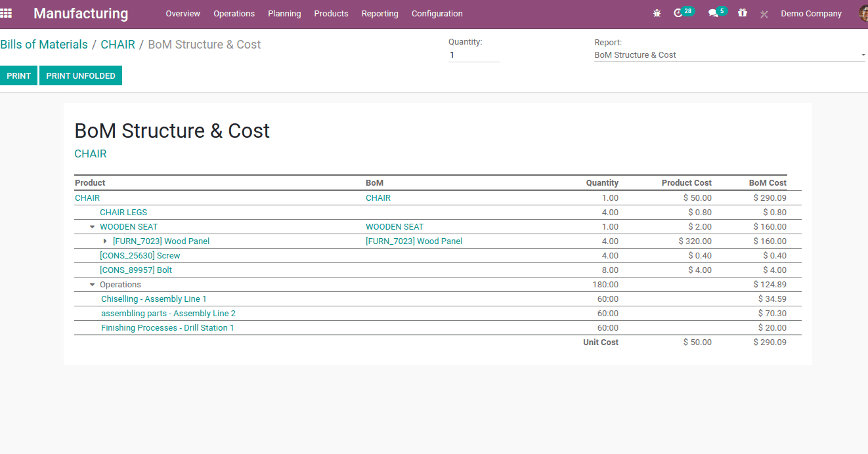868x454 pixels.
Task: Open WOODEN SEAT product link
Action: [129, 227]
